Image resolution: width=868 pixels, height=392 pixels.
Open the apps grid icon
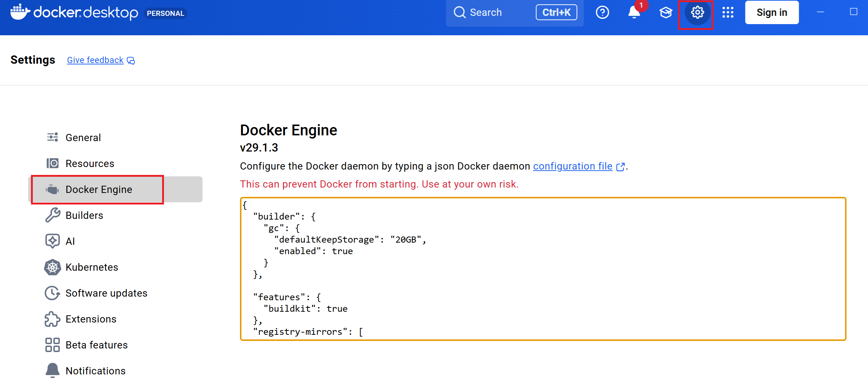pos(727,13)
